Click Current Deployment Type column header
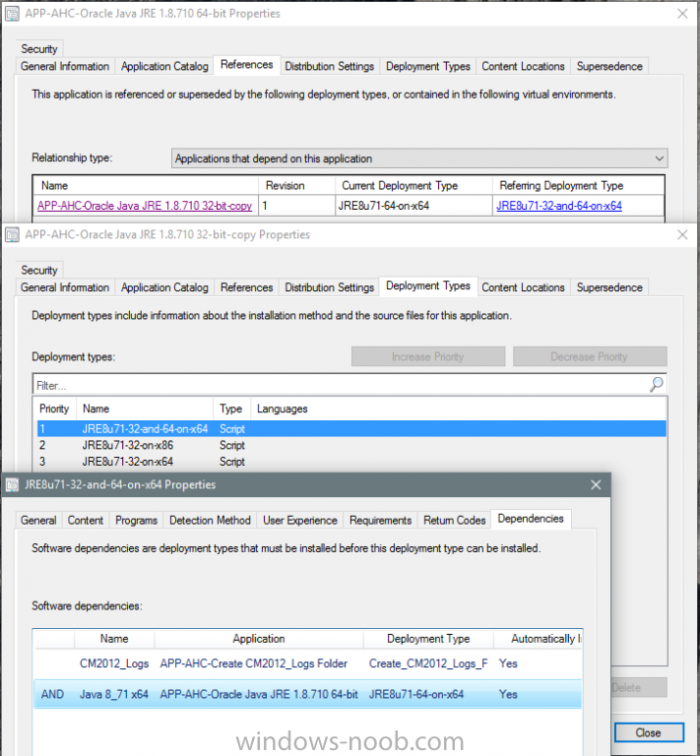The image size is (700, 756). tap(414, 186)
